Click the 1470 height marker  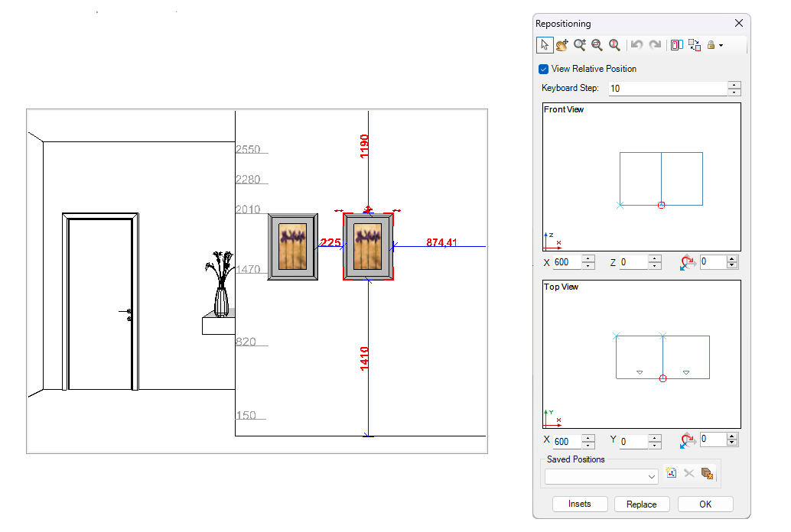pyautogui.click(x=248, y=269)
